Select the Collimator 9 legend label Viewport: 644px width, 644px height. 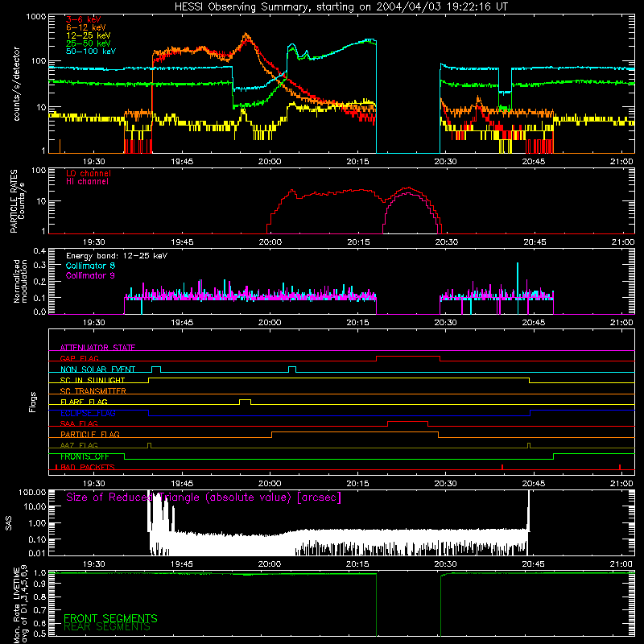click(90, 275)
